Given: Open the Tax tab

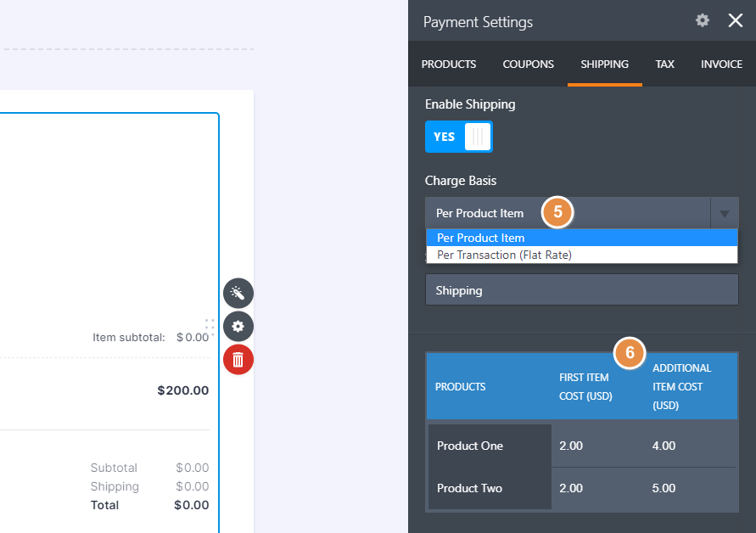Looking at the screenshot, I should (x=664, y=65).
